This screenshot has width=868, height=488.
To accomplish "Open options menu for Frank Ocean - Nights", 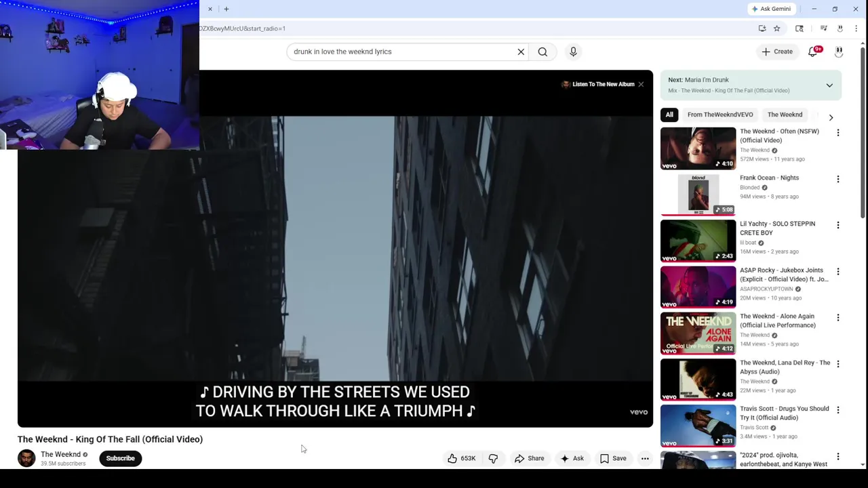I will point(838,179).
